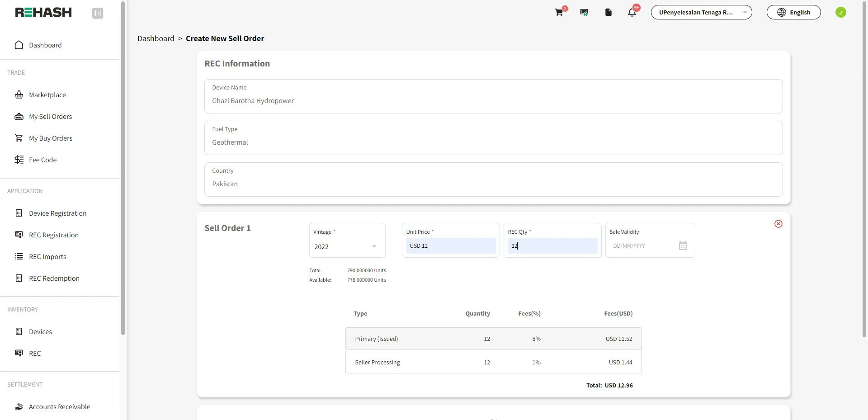Click the sidebar vertical scrollbar
The image size is (868, 420).
[x=123, y=168]
